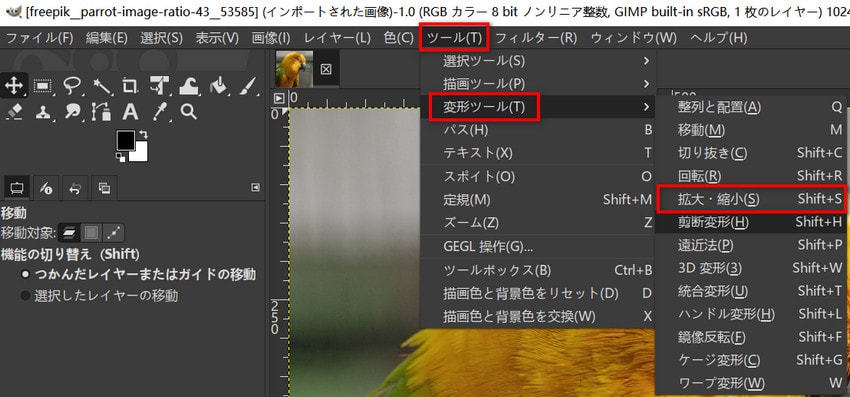The width and height of the screenshot is (850, 397).
Task: Open the 選択(S) menu
Action: click(162, 38)
